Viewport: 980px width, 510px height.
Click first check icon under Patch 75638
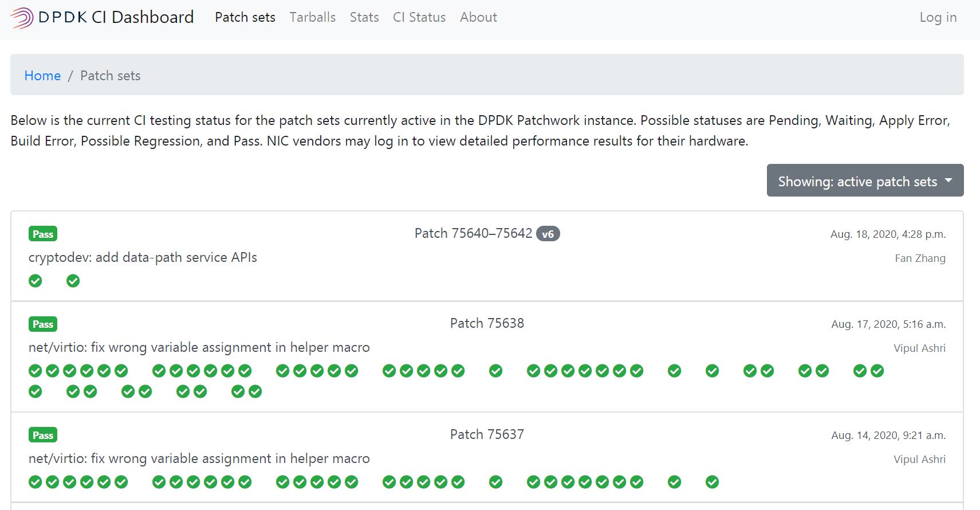[x=36, y=371]
